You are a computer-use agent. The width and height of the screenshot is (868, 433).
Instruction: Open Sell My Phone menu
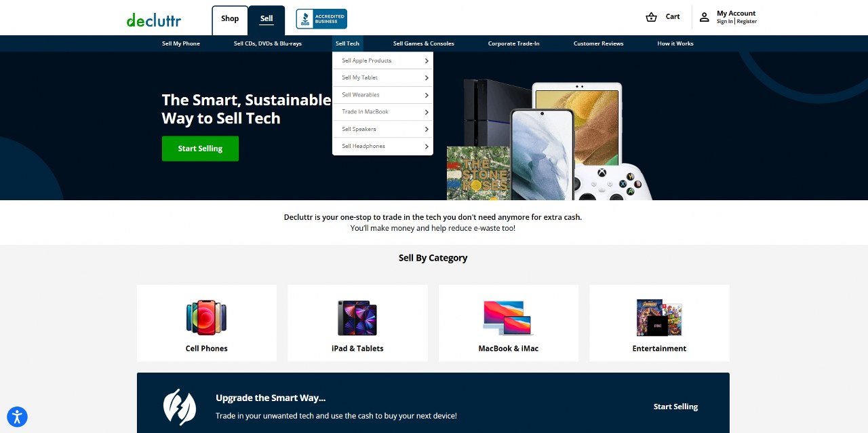[x=181, y=43]
